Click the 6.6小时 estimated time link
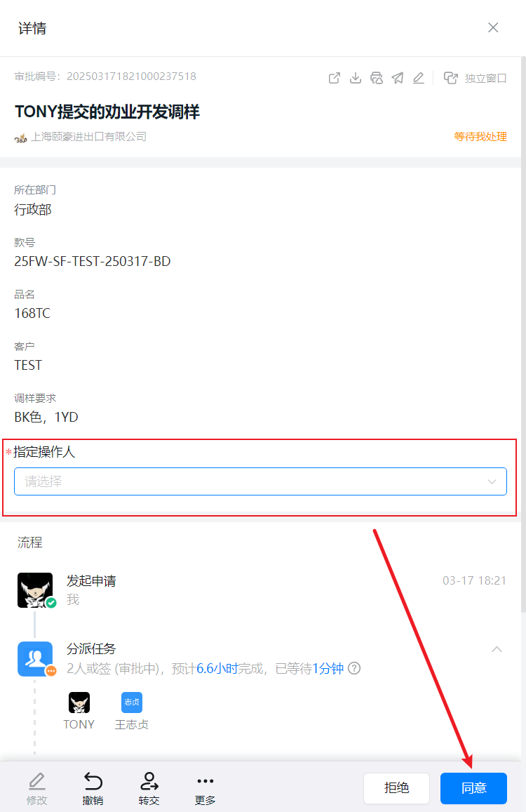The image size is (526, 812). pos(217,669)
